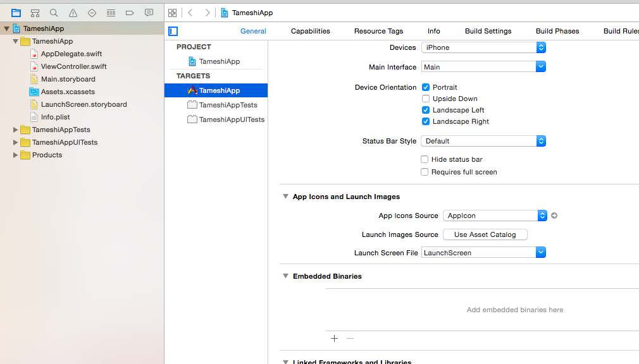Show the Issue navigator warning icon
Image resolution: width=639 pixels, height=364 pixels.
point(73,13)
